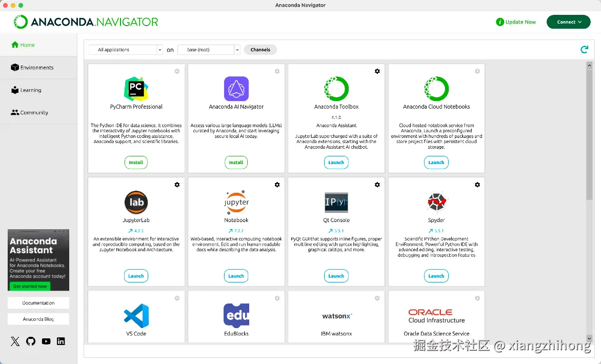The image size is (601, 364).
Task: Click the Anaconda Toolbox ring icon
Action: coord(336,89)
